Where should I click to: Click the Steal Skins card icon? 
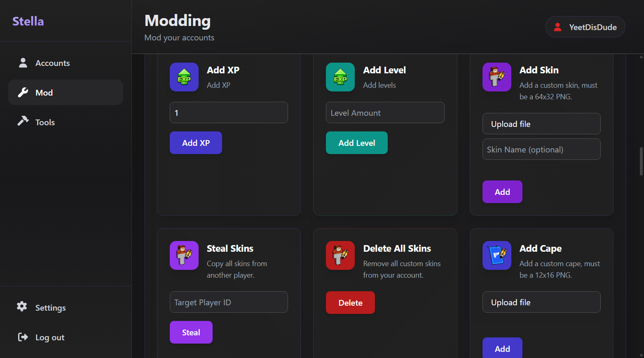click(x=184, y=255)
